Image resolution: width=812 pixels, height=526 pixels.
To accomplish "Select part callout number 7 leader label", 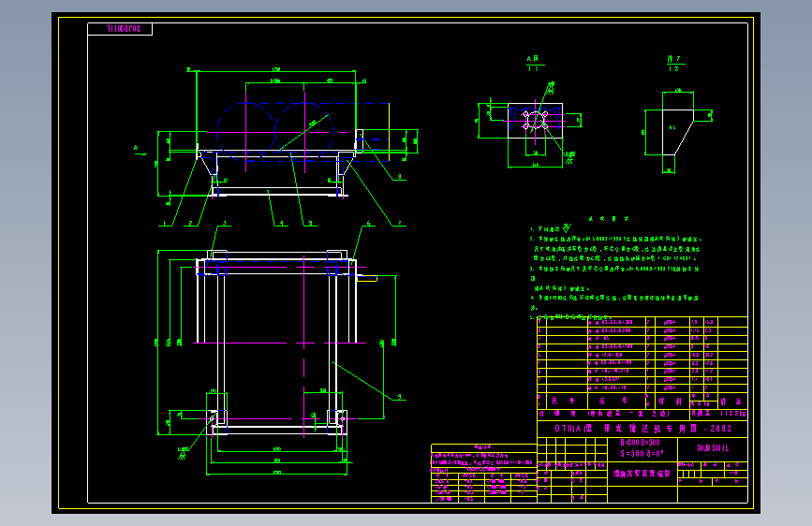I will [399, 223].
